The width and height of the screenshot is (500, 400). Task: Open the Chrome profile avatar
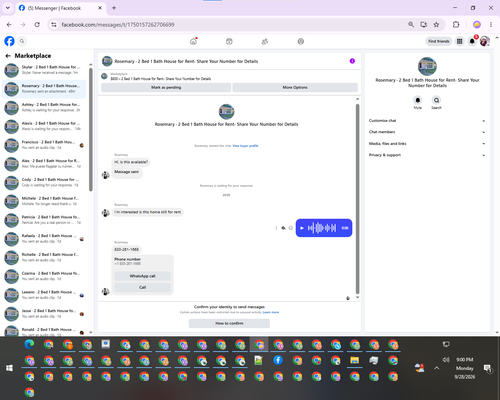click(477, 24)
